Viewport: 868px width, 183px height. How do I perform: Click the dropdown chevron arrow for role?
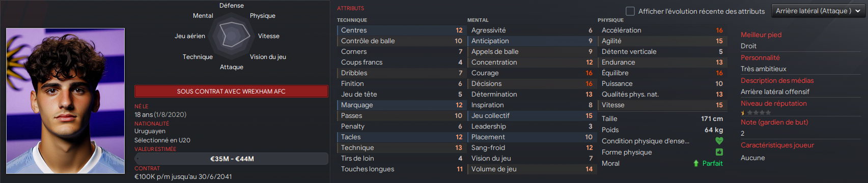click(x=858, y=11)
